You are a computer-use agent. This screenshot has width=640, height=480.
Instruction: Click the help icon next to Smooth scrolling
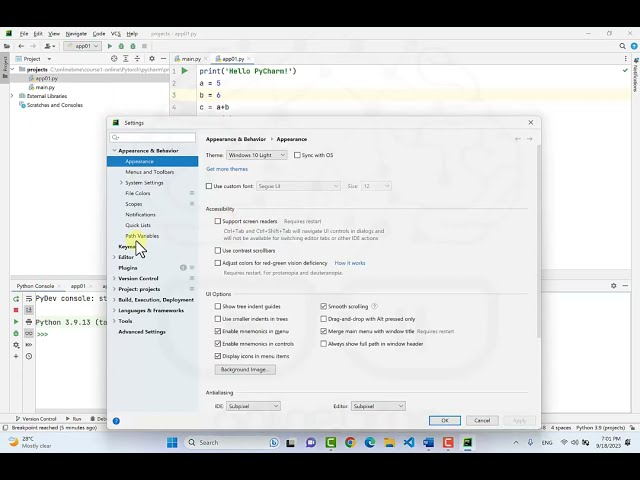click(x=374, y=306)
